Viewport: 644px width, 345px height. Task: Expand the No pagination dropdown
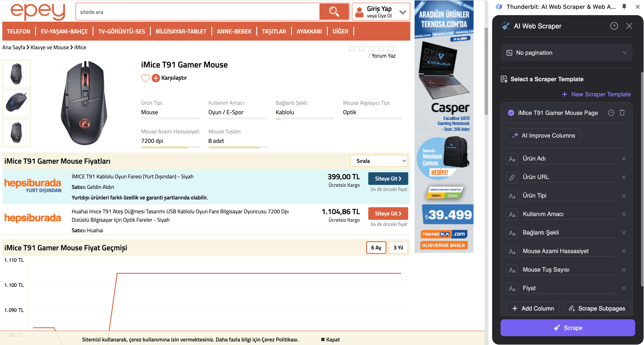tap(566, 53)
